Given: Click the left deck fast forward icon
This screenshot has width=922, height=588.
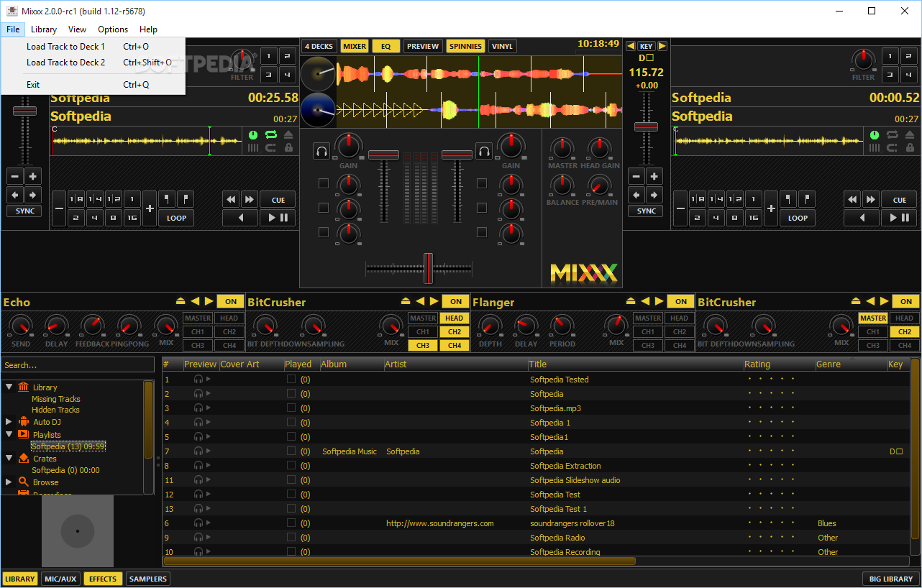Looking at the screenshot, I should click(249, 200).
